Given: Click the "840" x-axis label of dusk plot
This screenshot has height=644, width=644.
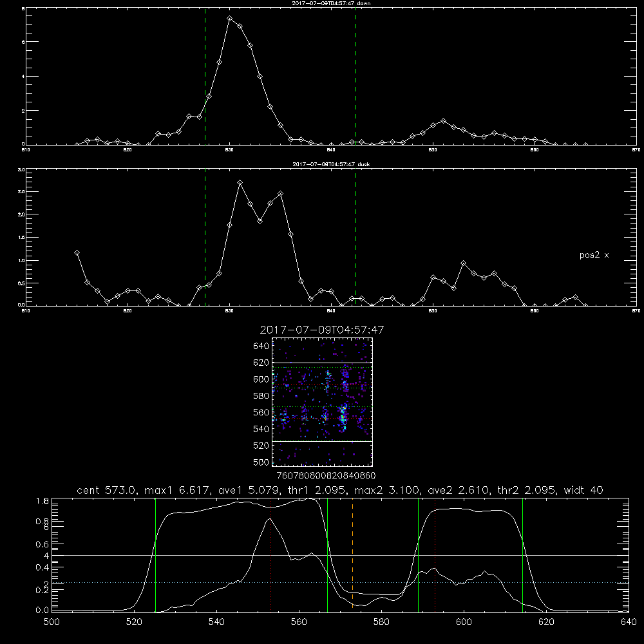Looking at the screenshot, I should (x=331, y=311).
